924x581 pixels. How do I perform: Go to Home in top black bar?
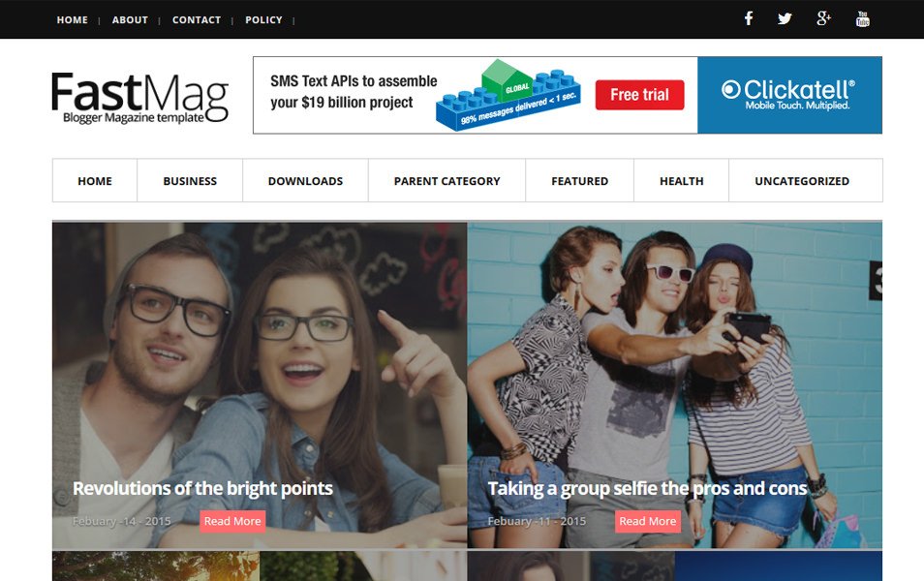72,20
